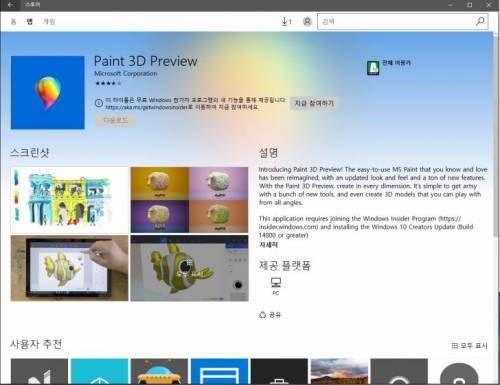Open the tablet with hand drawing fish screenshot
This screenshot has height=385, width=500.
[x=69, y=268]
